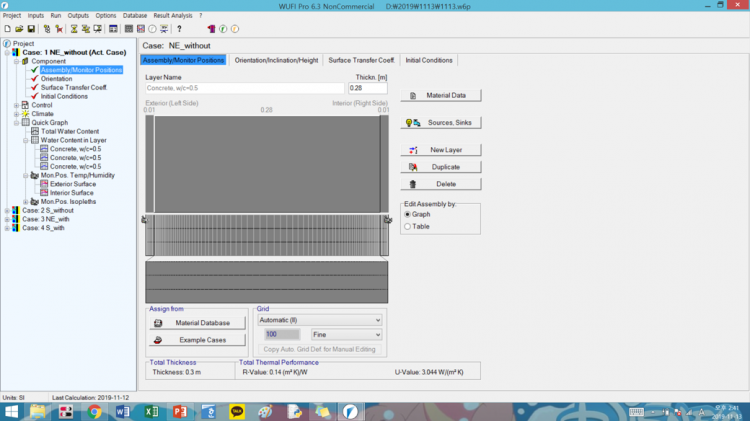Open Chrome from the Windows taskbar
This screenshot has height=421, width=750.
tap(94, 410)
